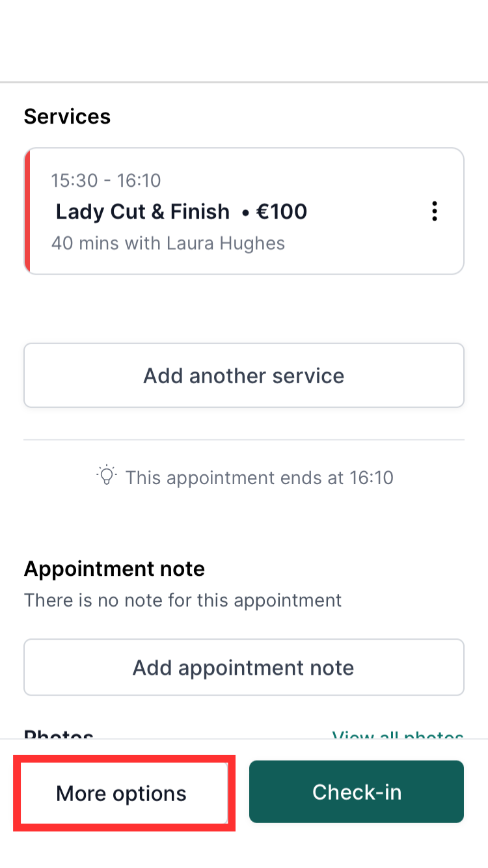This screenshot has width=488, height=868.
Task: Open the three-dot menu on Lady Cut & Finish
Action: (434, 211)
